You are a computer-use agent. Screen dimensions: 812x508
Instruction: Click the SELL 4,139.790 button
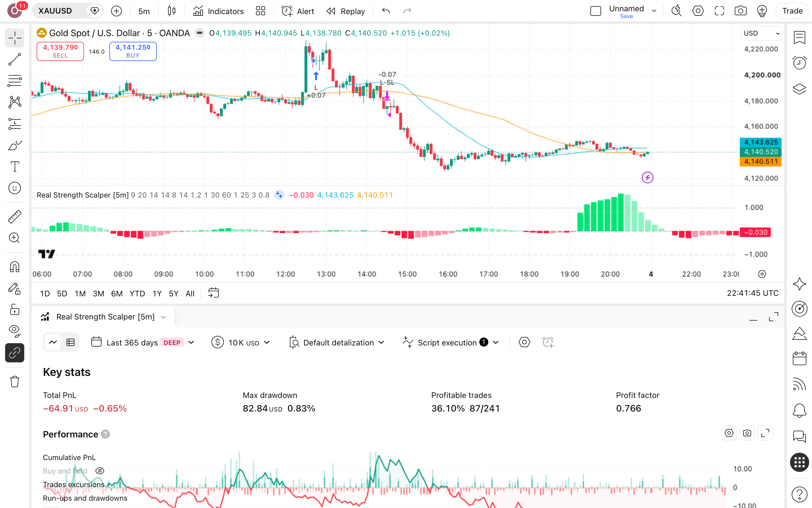pyautogui.click(x=60, y=51)
